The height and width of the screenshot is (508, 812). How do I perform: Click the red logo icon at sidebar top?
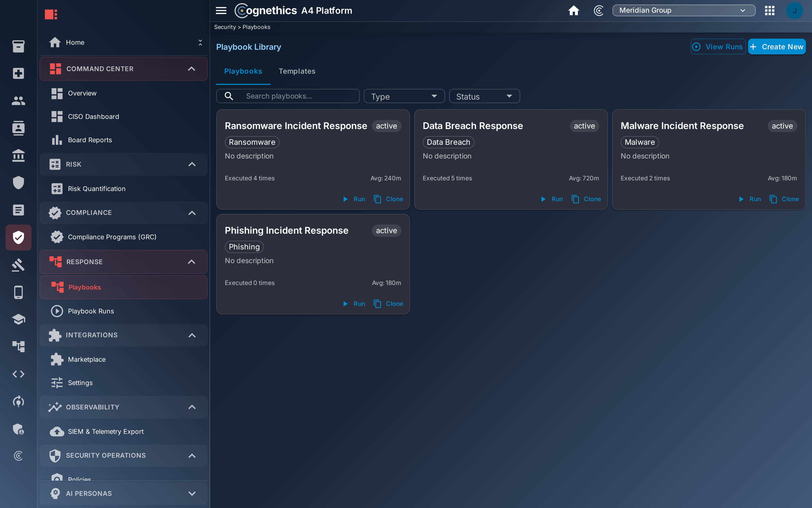pos(51,14)
